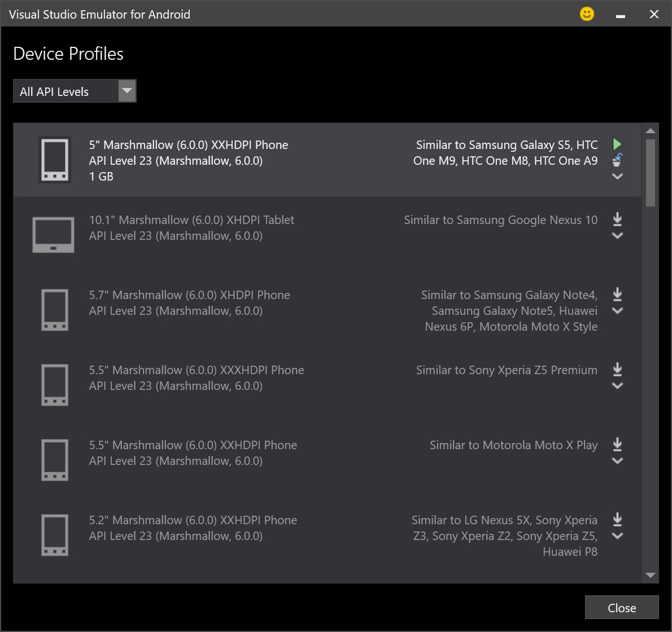
Task: Click the scroll up arrow of device list
Action: pyautogui.click(x=650, y=130)
